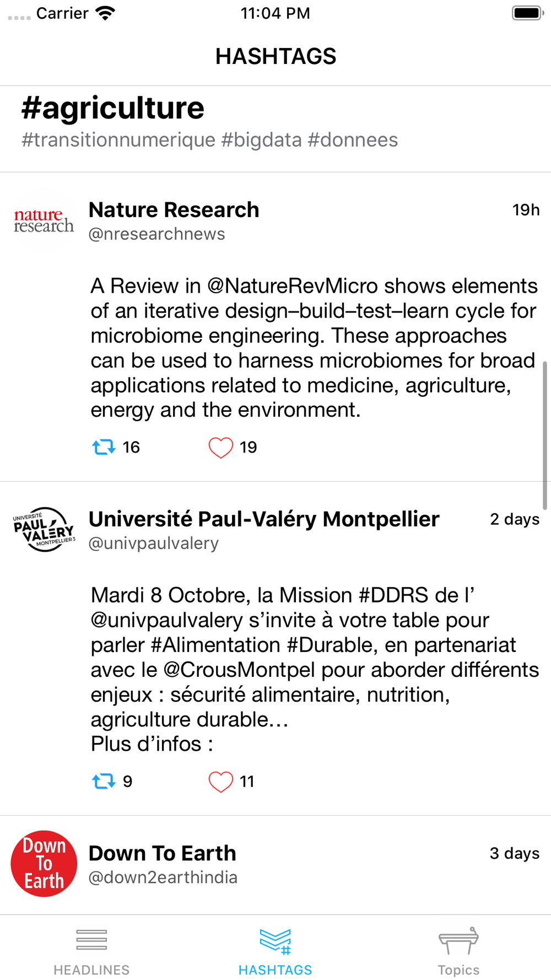551x980 pixels.
Task: Select the #donnees hashtag
Action: (x=353, y=140)
